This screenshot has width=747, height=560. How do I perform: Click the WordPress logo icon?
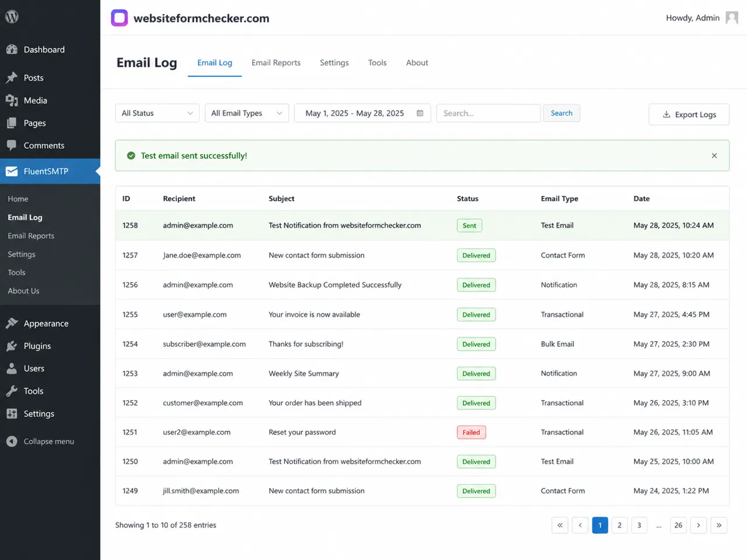point(12,17)
